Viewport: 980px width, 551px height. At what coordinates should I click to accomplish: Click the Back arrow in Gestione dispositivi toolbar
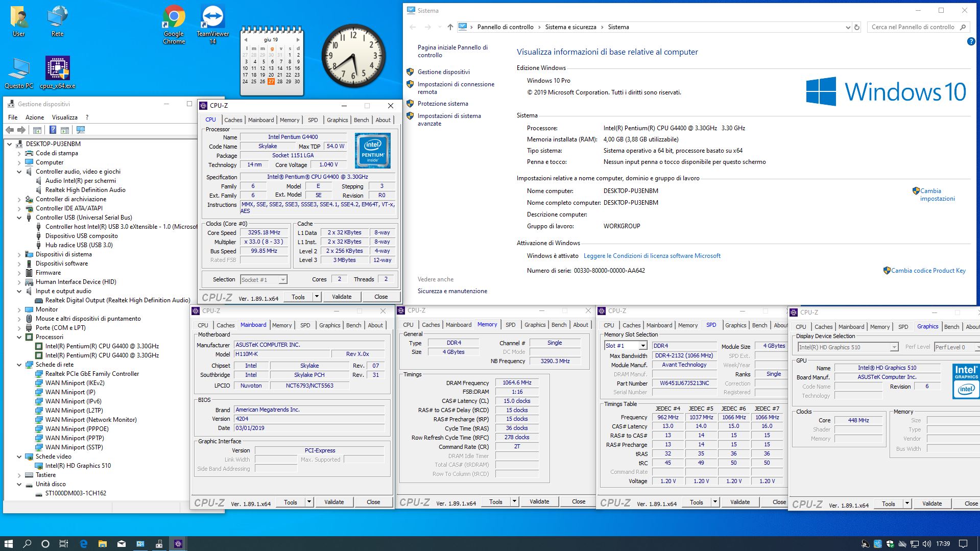pyautogui.click(x=10, y=130)
